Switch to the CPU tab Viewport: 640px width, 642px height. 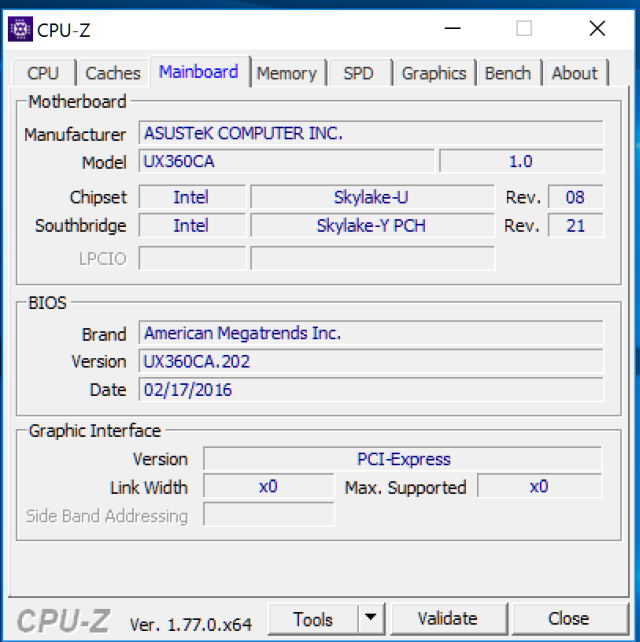tap(43, 73)
